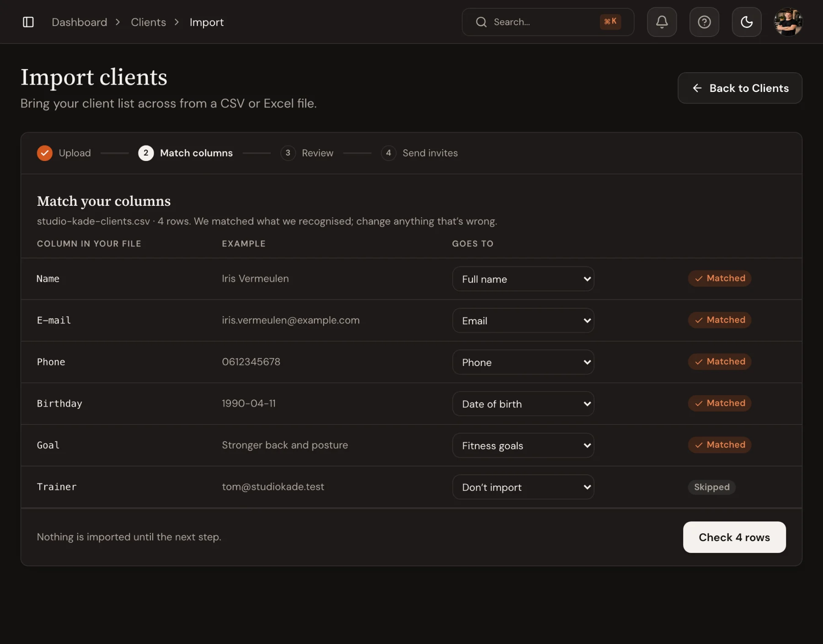Click the Skipped badge in the Trainer row
823x644 pixels.
712,487
